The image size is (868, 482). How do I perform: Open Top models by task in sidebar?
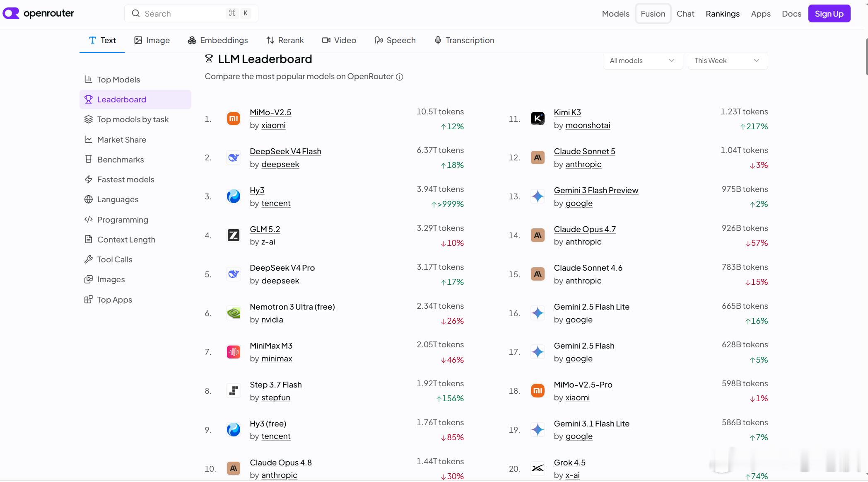click(135, 119)
